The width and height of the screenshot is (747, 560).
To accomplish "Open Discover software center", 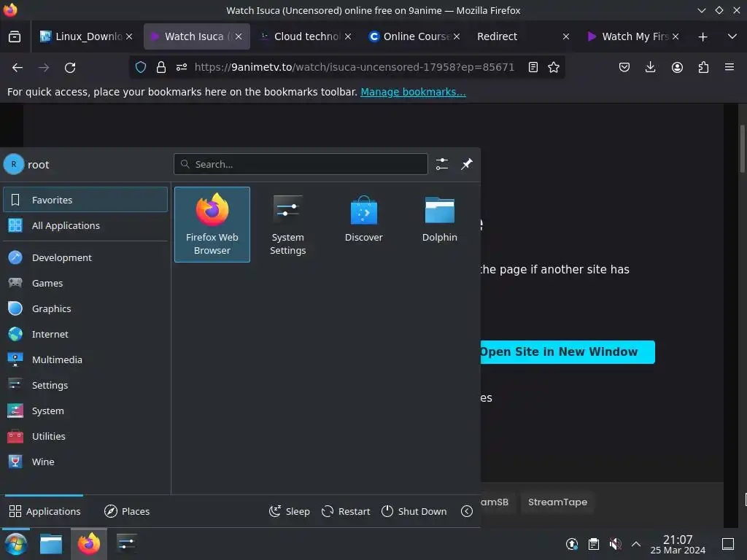I will (x=363, y=225).
